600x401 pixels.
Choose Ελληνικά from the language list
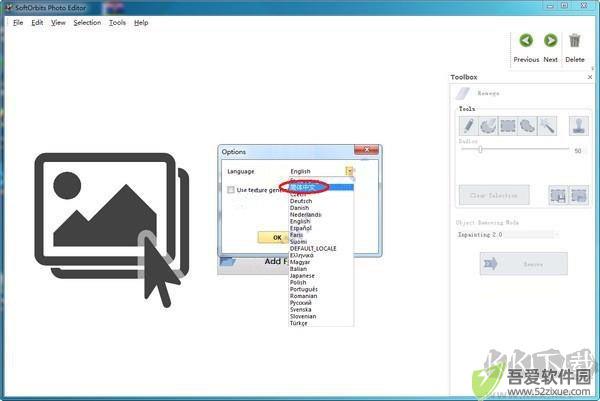click(x=321, y=255)
